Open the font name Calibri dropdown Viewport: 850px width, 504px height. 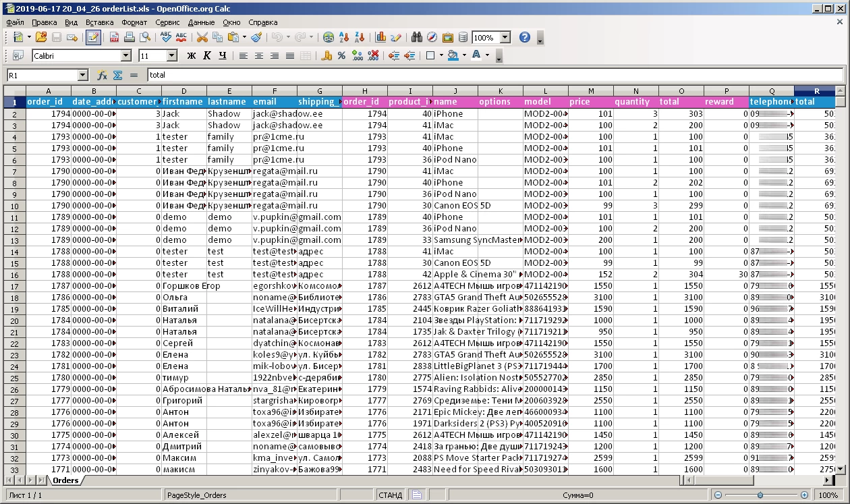tap(126, 56)
